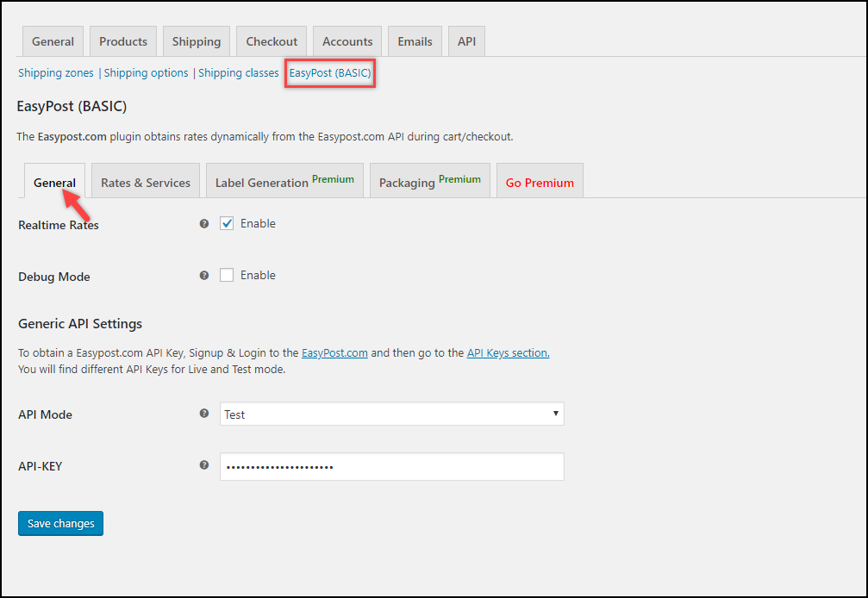Viewport: 868px width, 598px height.
Task: Follow the EasyPost.com hyperlink
Action: [x=334, y=353]
